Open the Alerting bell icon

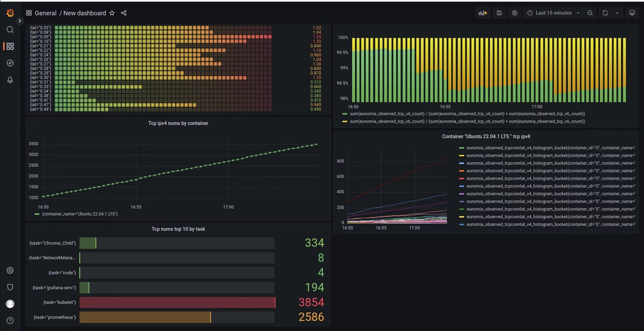coord(10,80)
